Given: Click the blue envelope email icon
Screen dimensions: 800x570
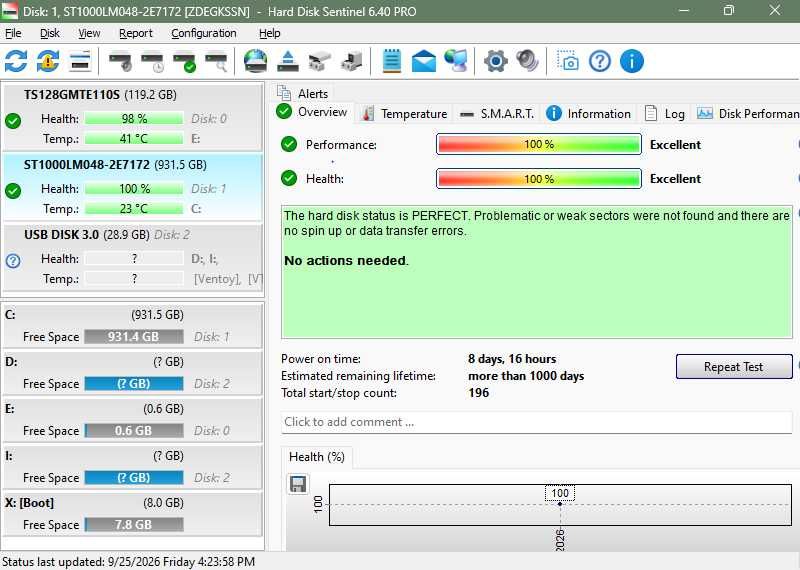Looking at the screenshot, I should tap(423, 62).
